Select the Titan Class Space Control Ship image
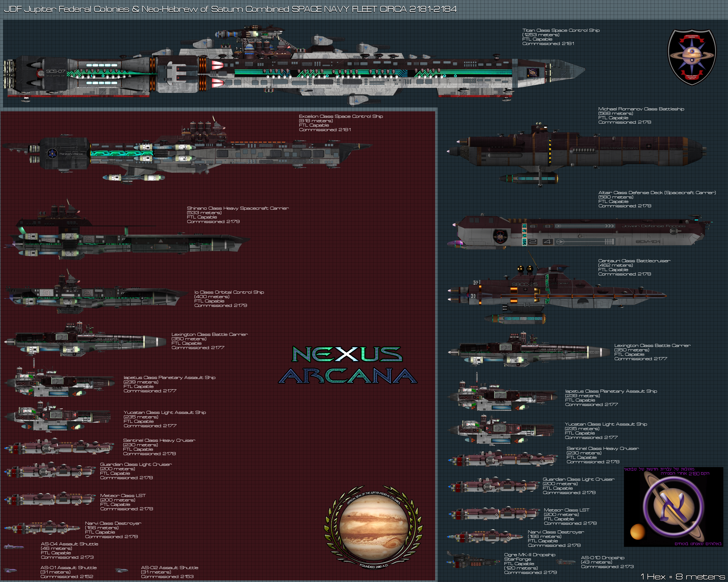728x582 pixels. [x=294, y=65]
